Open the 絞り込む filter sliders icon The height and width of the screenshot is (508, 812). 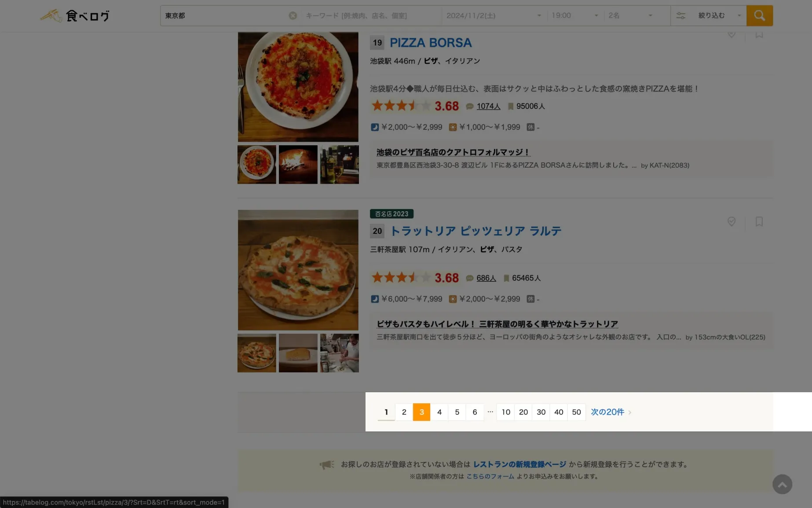pos(680,15)
